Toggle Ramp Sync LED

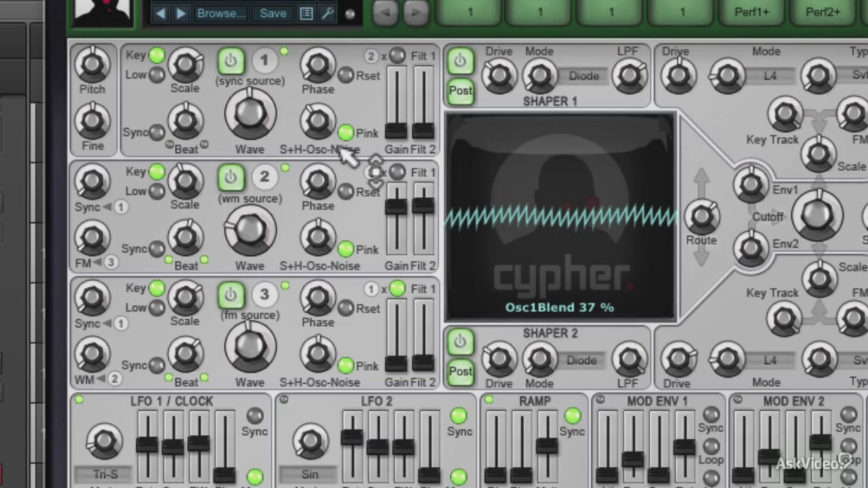[572, 415]
